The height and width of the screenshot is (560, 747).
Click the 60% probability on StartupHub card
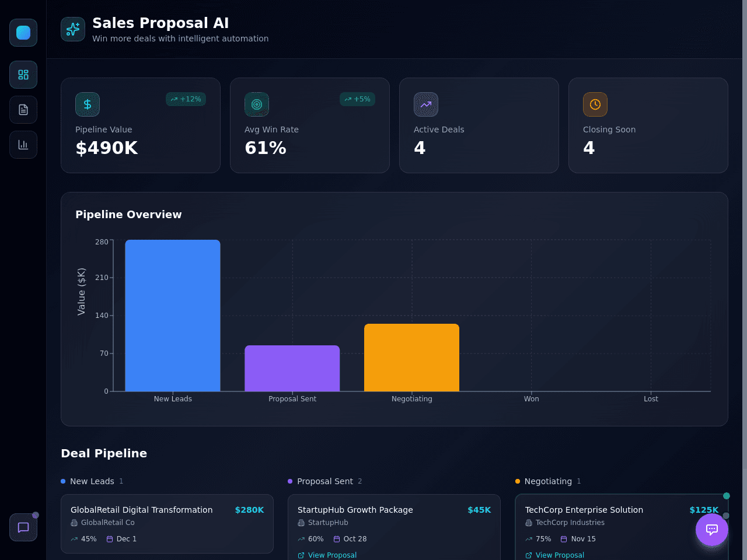point(310,539)
